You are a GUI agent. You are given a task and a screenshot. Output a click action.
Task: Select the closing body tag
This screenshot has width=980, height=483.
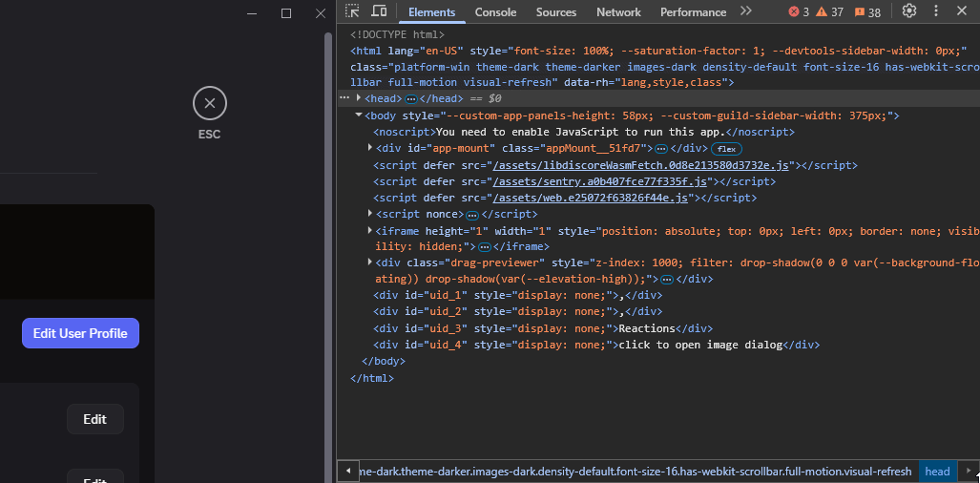[384, 361]
